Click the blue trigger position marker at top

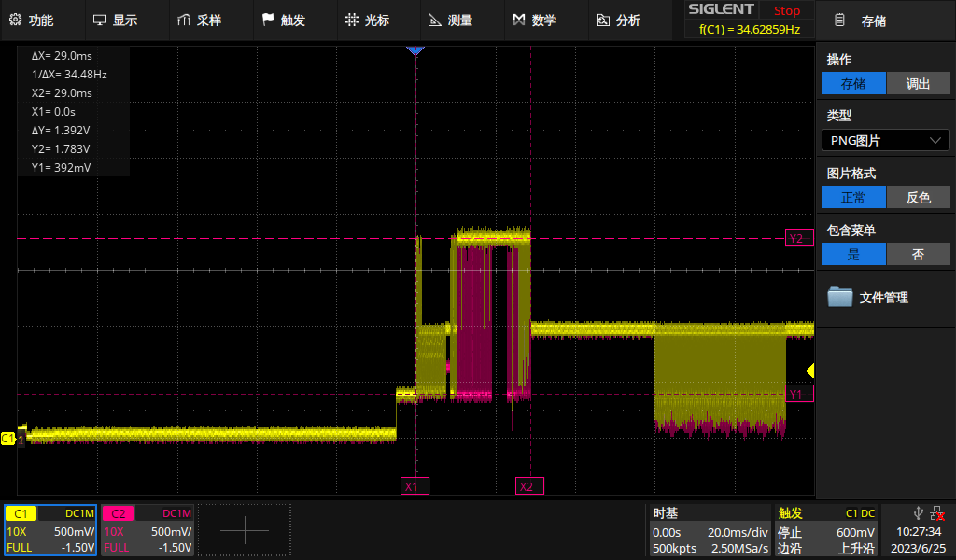point(415,50)
